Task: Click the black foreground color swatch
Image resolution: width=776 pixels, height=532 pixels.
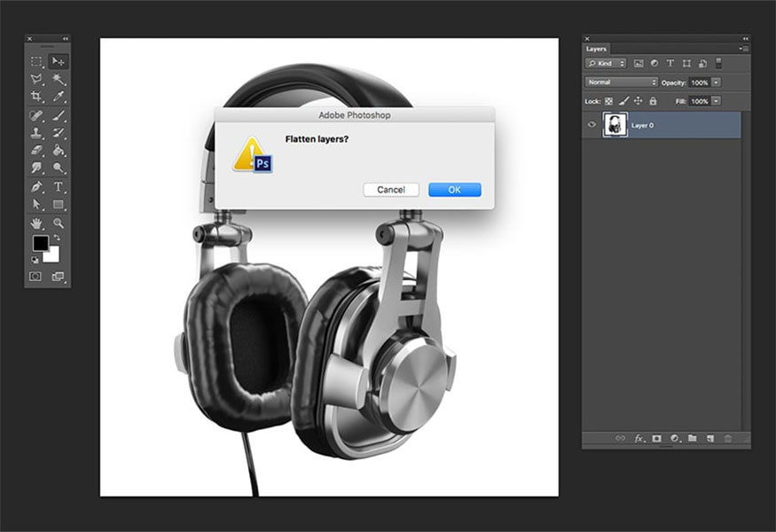Action: 40,243
